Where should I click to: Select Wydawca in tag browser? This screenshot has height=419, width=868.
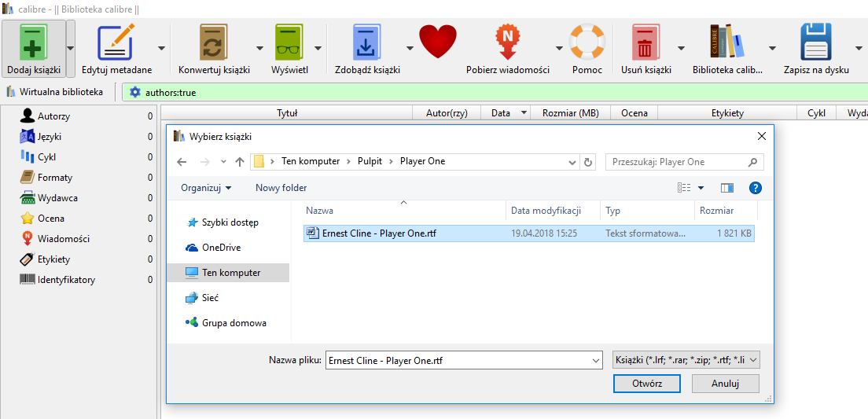[x=57, y=198]
